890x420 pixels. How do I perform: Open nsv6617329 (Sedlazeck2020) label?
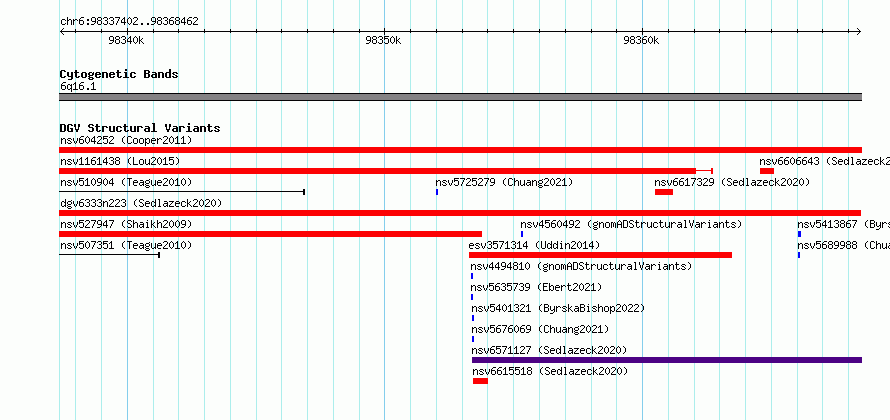point(732,182)
